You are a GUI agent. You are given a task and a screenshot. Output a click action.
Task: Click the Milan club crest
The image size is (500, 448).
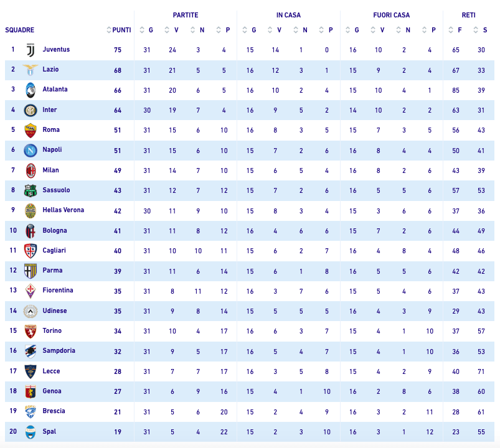tap(30, 170)
